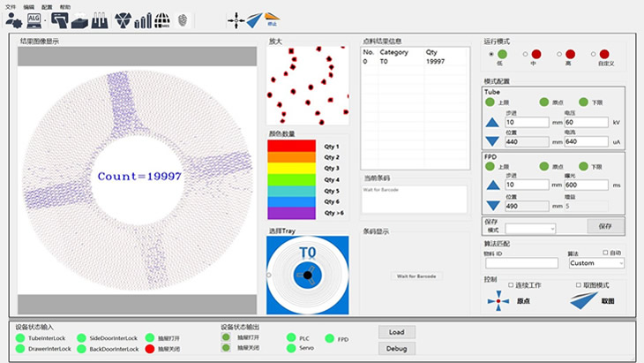Click the radiation trefoil toolbar icon
Screen dimensions: 644x363
(x=123, y=20)
